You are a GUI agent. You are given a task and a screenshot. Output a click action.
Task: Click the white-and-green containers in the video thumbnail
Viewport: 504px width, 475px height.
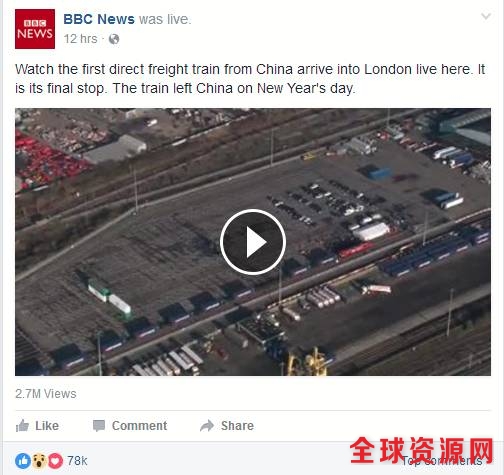(x=109, y=298)
